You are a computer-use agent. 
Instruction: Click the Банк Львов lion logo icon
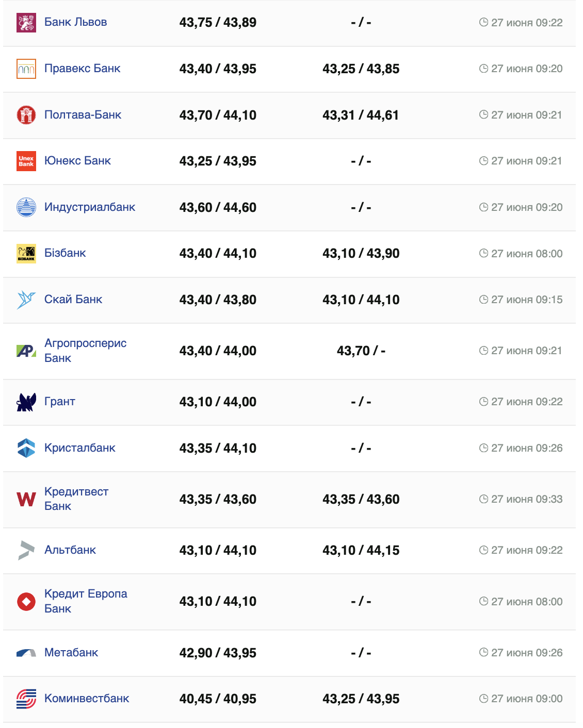tap(26, 23)
